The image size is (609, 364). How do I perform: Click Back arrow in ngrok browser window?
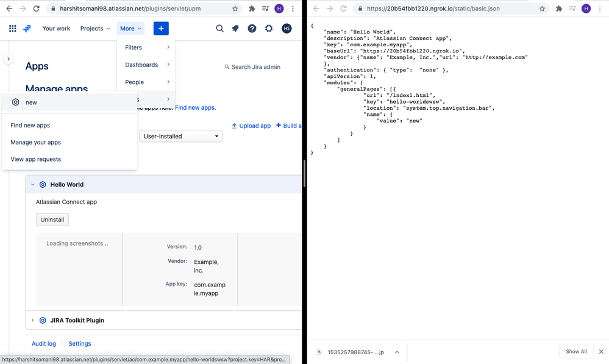tap(316, 9)
